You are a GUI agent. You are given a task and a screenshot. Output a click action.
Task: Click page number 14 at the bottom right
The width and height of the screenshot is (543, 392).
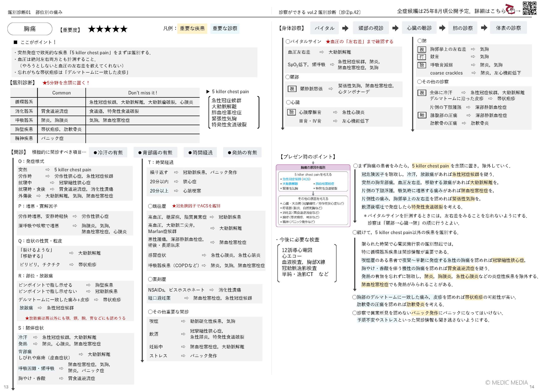pyautogui.click(x=532, y=387)
